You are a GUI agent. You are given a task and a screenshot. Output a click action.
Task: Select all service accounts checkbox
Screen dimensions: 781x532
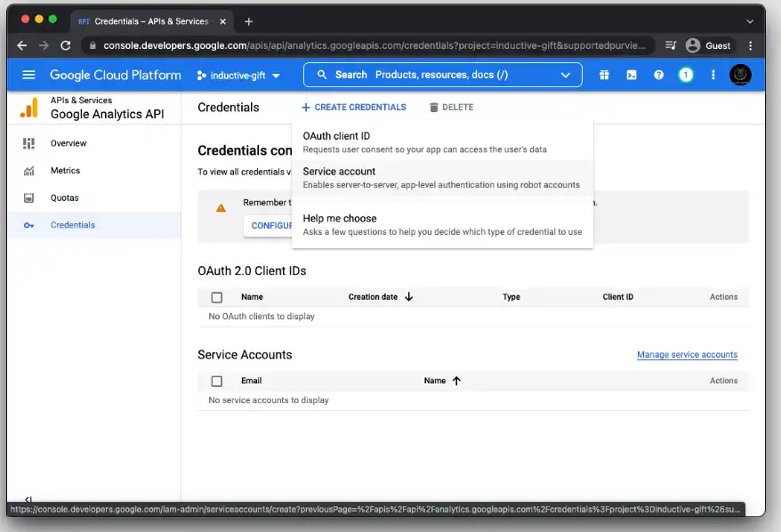pyautogui.click(x=217, y=381)
